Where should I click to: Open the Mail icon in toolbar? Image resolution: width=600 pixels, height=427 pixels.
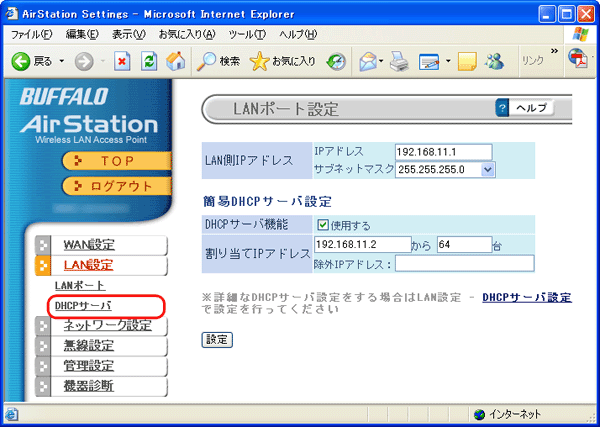(366, 61)
